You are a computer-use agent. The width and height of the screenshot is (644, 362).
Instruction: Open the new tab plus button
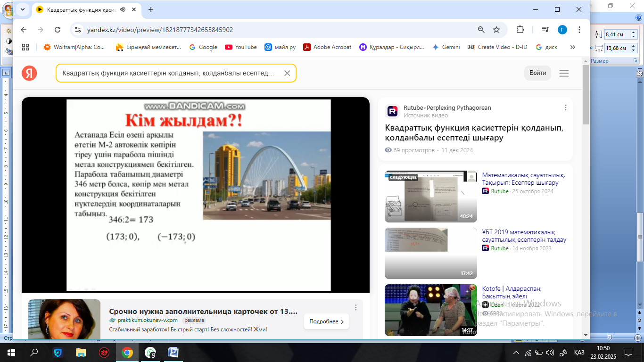pos(151,9)
